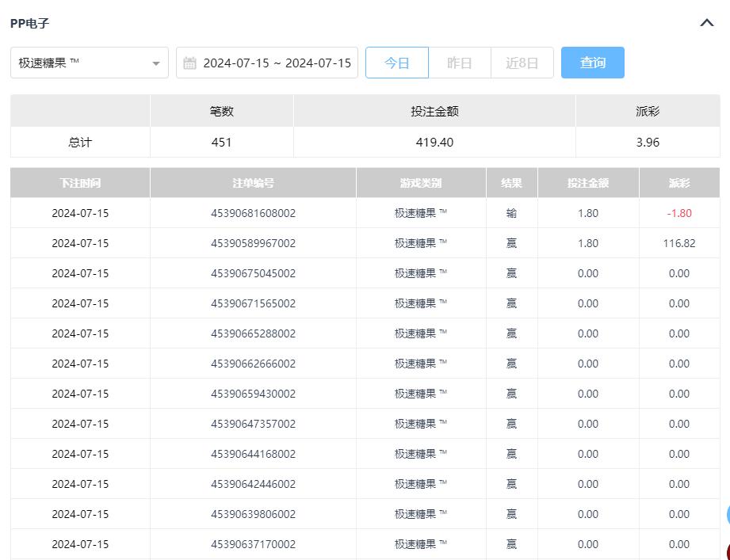Click the calendar icon in date field
Image resolution: width=730 pixels, height=560 pixels.
coord(189,63)
